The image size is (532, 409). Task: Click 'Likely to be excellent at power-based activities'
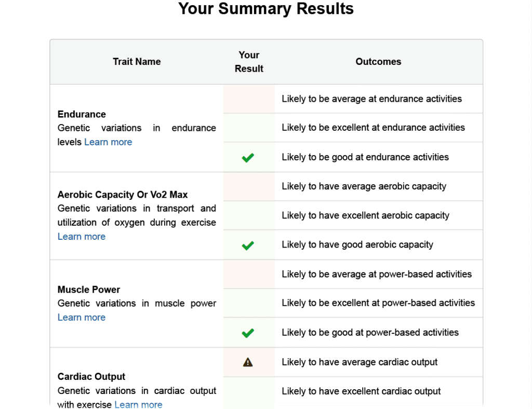tap(378, 303)
